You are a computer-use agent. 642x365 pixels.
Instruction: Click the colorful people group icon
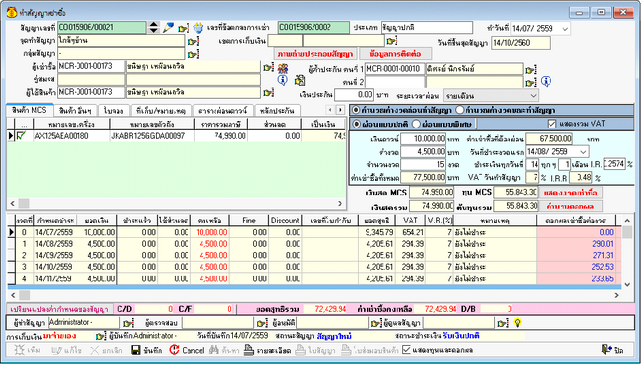click(283, 68)
